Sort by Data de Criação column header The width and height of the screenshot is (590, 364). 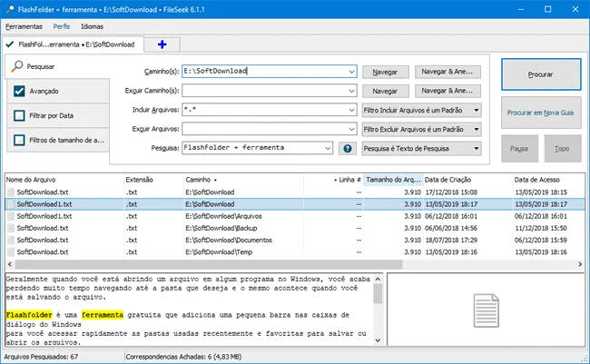tap(467, 180)
